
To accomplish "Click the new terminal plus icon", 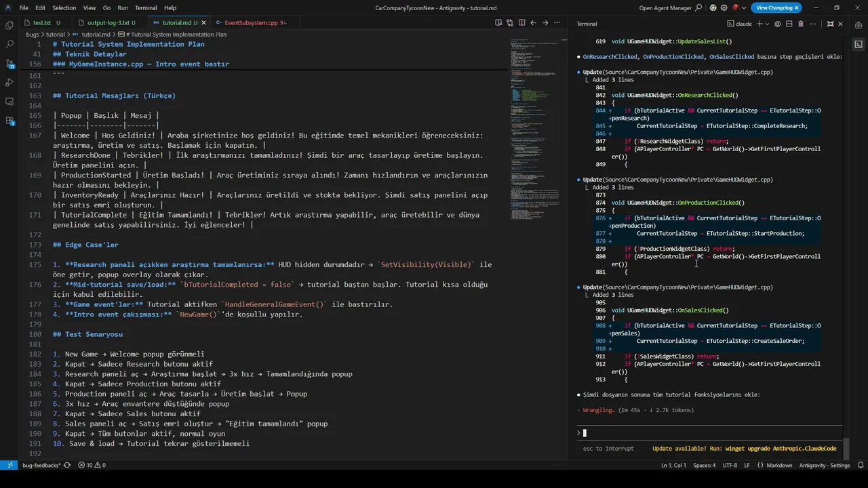I will click(759, 24).
